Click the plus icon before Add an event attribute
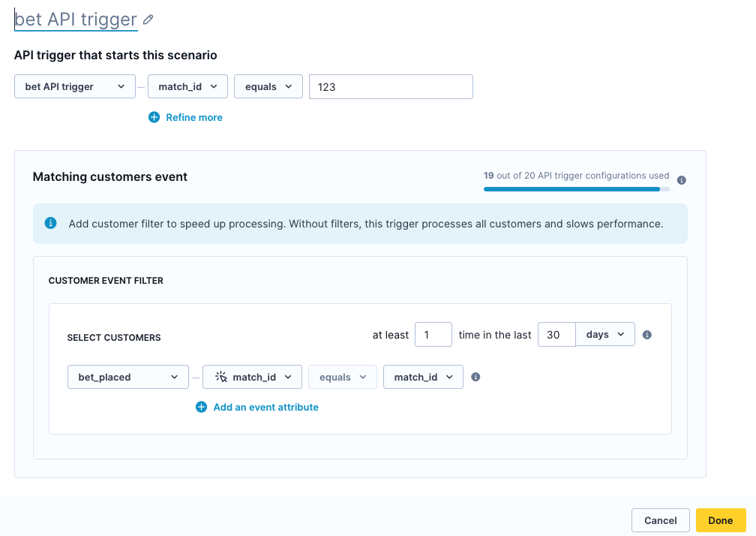This screenshot has height=536, width=756. point(201,407)
